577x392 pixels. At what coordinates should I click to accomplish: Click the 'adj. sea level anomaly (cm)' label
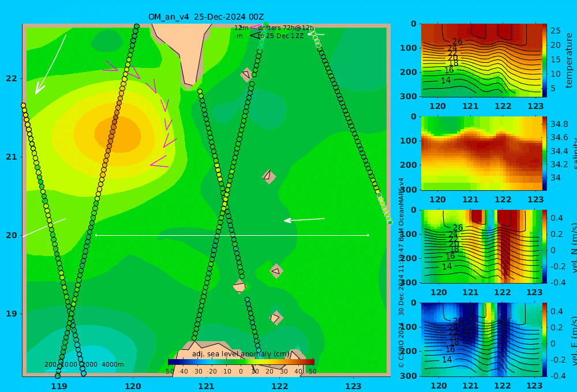(x=241, y=354)
